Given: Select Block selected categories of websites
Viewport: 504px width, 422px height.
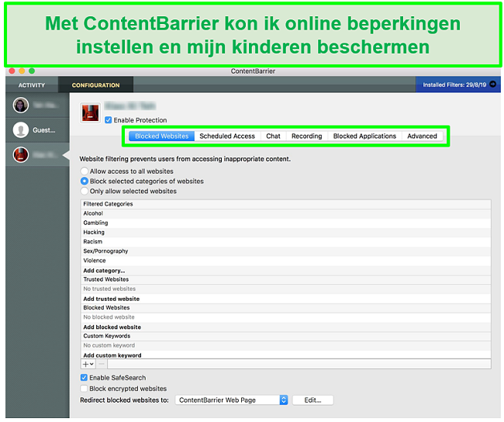Looking at the screenshot, I should click(x=85, y=181).
